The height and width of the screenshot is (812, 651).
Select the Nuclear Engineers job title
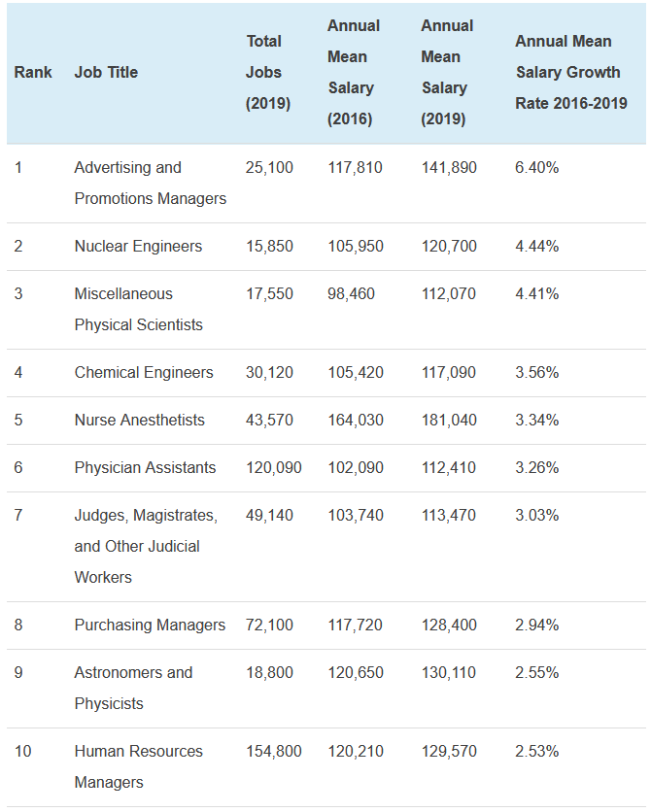pos(138,247)
